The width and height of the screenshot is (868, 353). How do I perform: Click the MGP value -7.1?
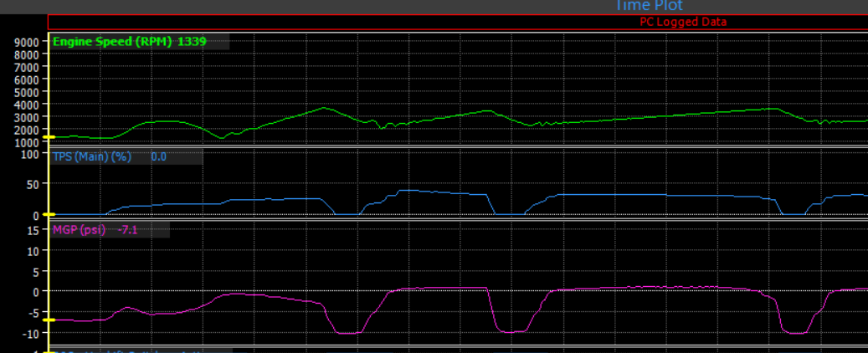click(127, 229)
